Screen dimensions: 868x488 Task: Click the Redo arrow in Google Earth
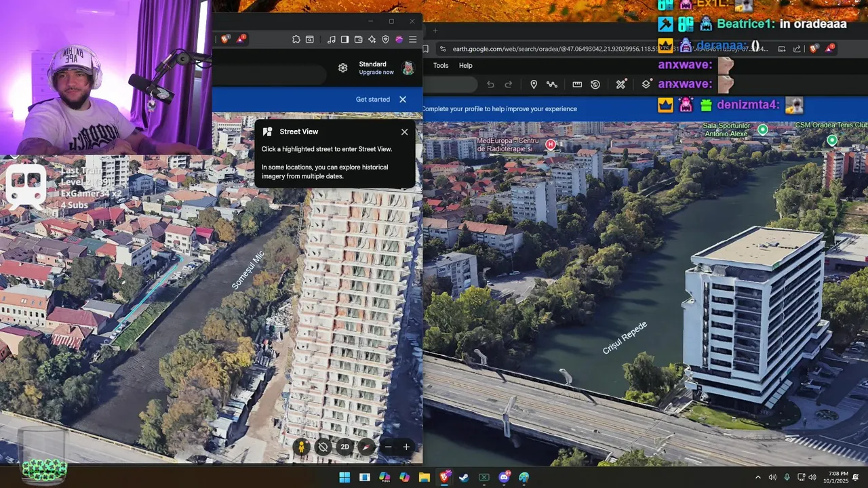[508, 85]
